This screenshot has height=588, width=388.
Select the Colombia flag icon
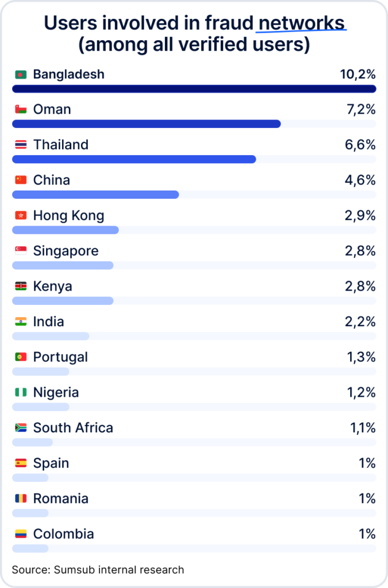(21, 534)
